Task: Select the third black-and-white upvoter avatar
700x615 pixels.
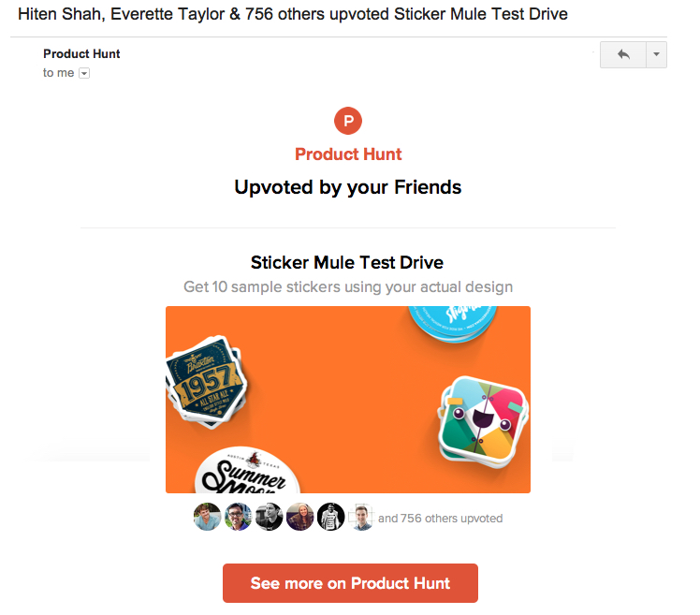Action: pyautogui.click(x=269, y=517)
